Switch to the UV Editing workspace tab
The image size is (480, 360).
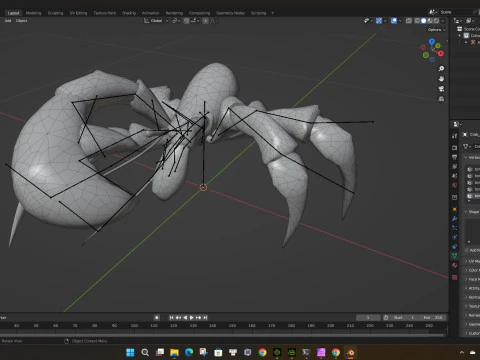tap(78, 13)
